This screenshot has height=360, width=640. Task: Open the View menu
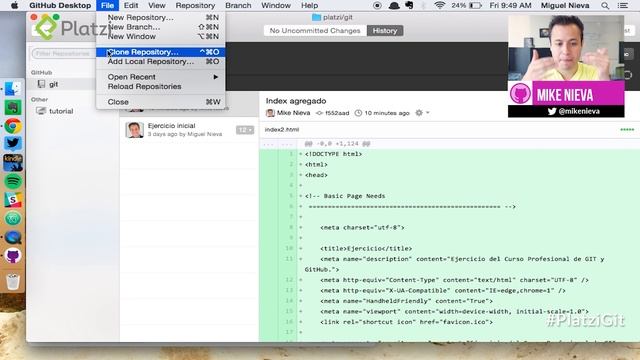tap(157, 5)
